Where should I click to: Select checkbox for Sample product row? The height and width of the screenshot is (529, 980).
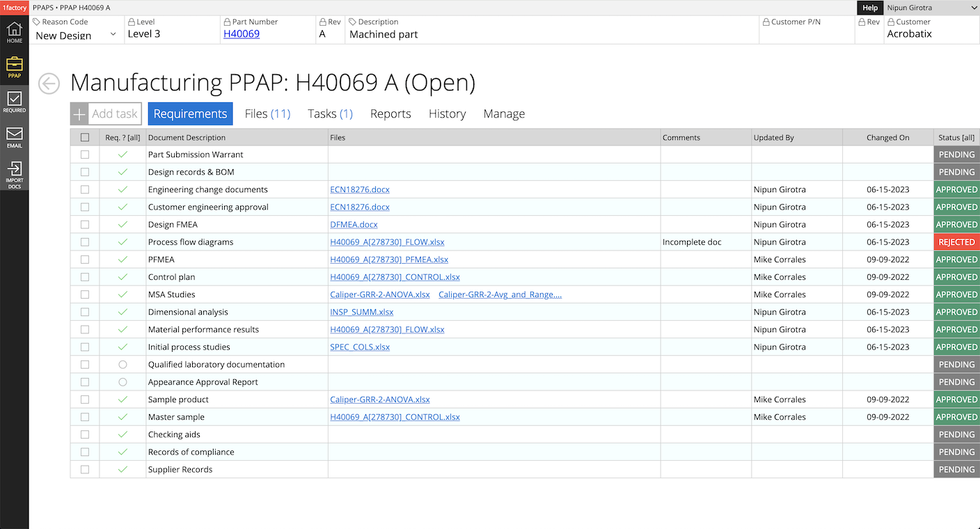point(85,400)
